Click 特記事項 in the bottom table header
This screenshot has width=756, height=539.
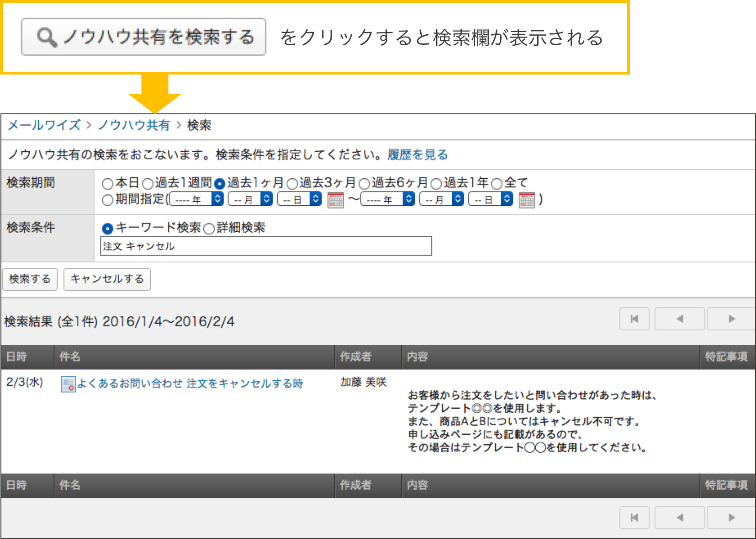click(727, 486)
